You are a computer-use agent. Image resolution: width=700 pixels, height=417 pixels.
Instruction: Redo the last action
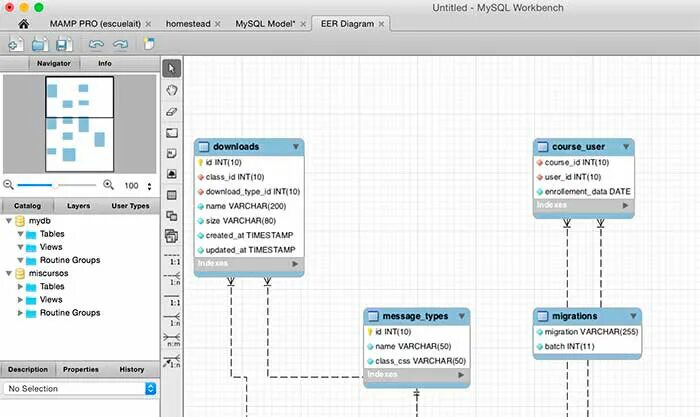click(x=120, y=44)
